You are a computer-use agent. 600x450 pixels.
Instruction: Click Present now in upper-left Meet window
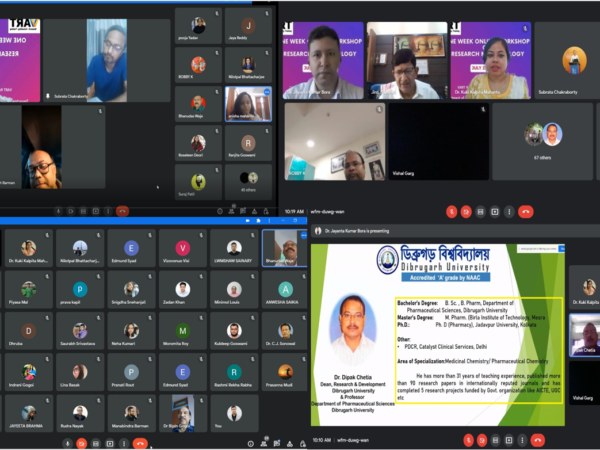pyautogui.click(x=96, y=211)
